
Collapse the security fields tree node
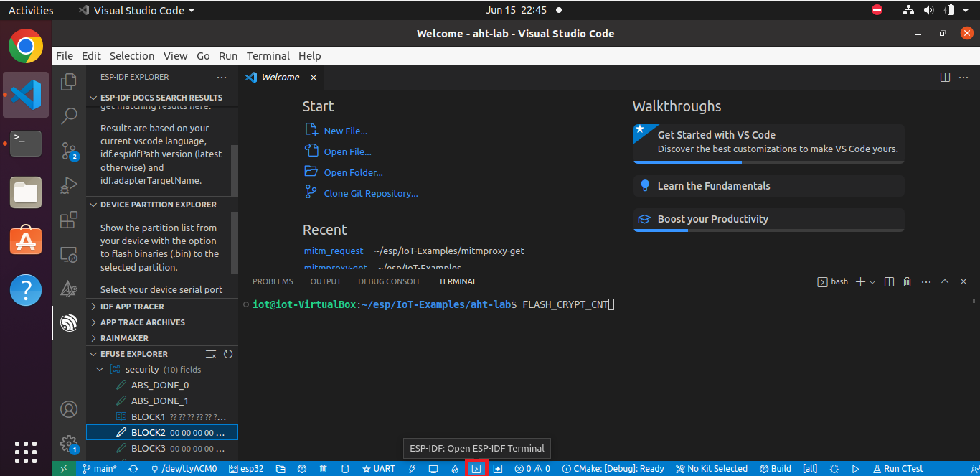point(100,370)
